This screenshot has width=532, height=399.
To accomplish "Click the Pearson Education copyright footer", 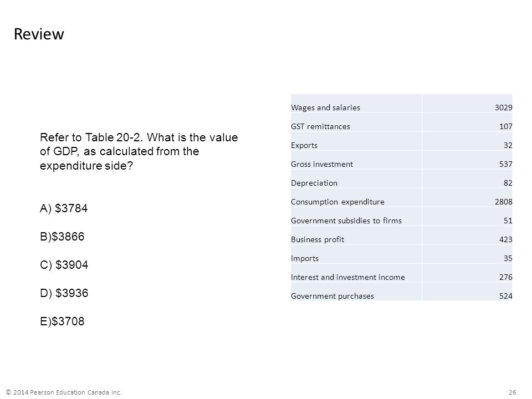I will pos(64,392).
